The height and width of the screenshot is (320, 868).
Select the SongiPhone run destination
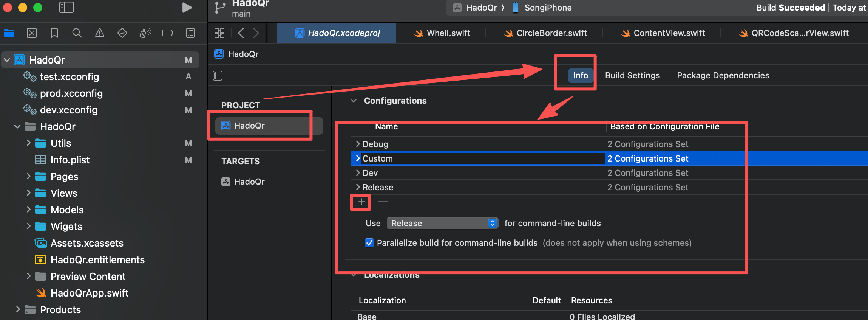point(542,8)
